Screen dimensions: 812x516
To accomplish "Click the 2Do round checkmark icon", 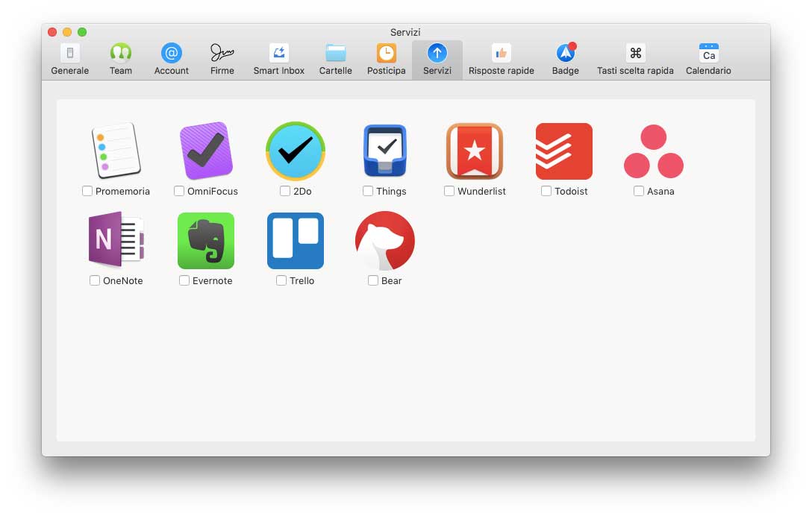I will click(296, 151).
